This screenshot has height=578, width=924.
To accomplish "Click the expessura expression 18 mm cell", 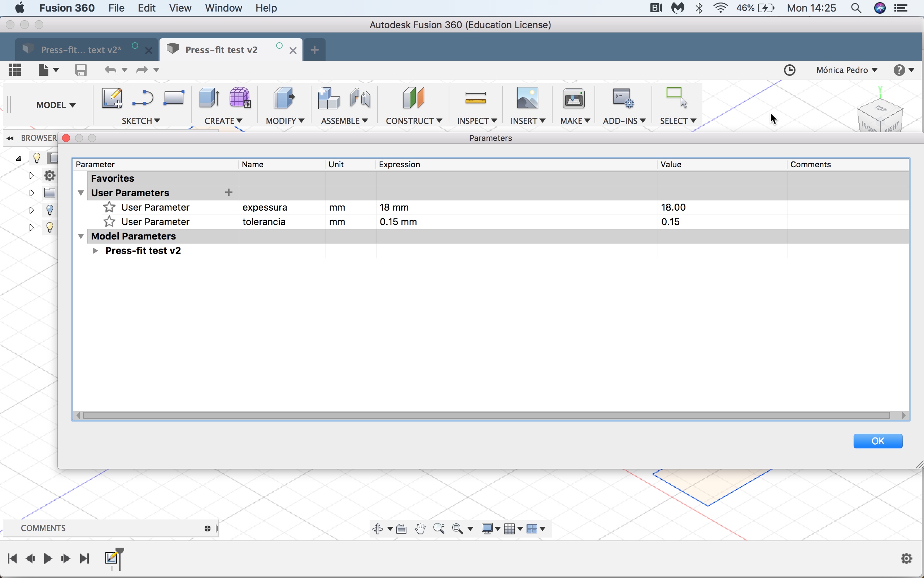I will [517, 207].
